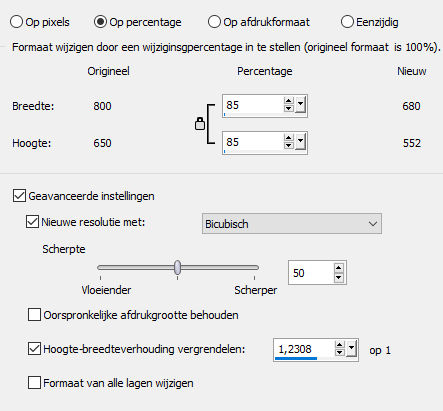Viewport: 443px width, 411px height.
Task: Enable Formaat van alle lagen wijzigen
Action: [34, 383]
